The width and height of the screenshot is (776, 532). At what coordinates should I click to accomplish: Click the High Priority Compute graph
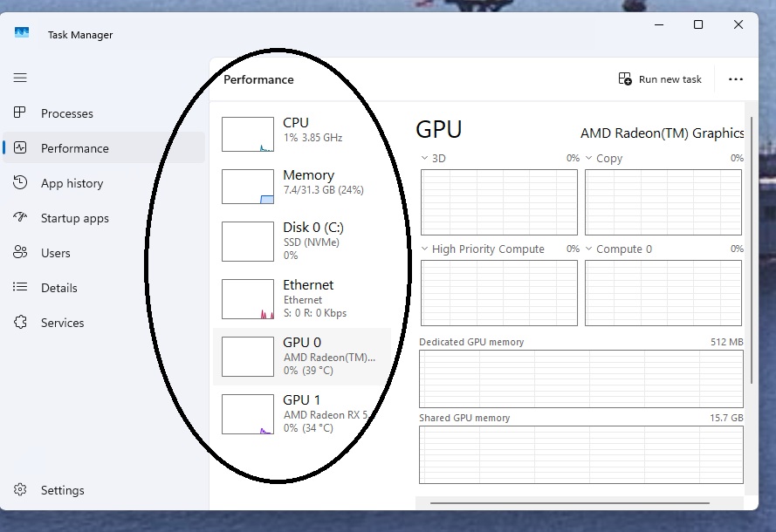click(499, 293)
